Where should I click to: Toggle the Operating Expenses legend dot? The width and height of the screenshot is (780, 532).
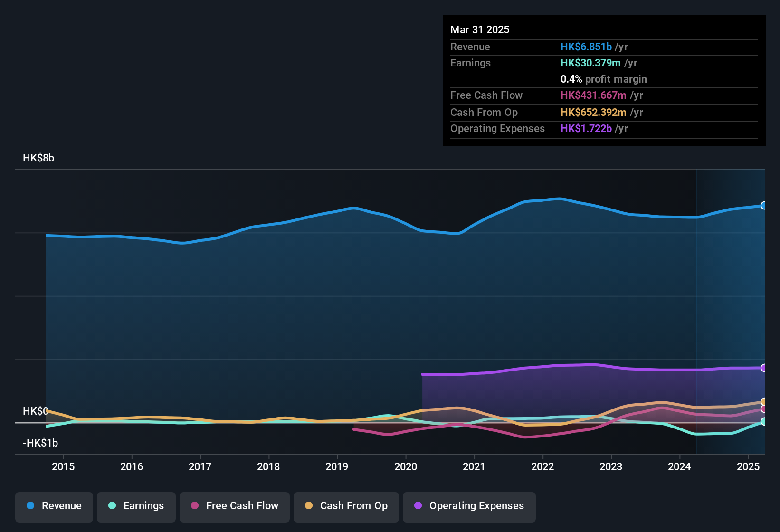(x=418, y=506)
